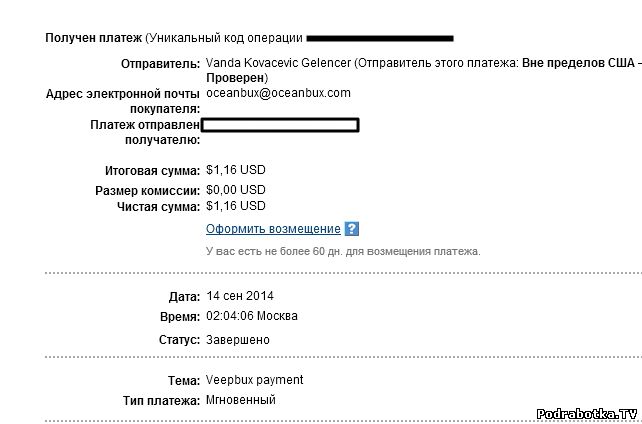Click the 'Проверен' verified status text
Screen dimensions: 642x424
(x=235, y=77)
